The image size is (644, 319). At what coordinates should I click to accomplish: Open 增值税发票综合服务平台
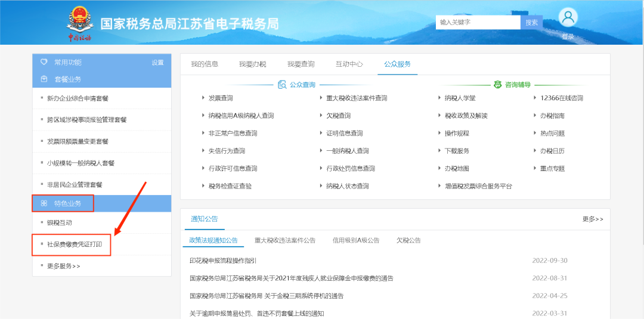[x=478, y=187]
